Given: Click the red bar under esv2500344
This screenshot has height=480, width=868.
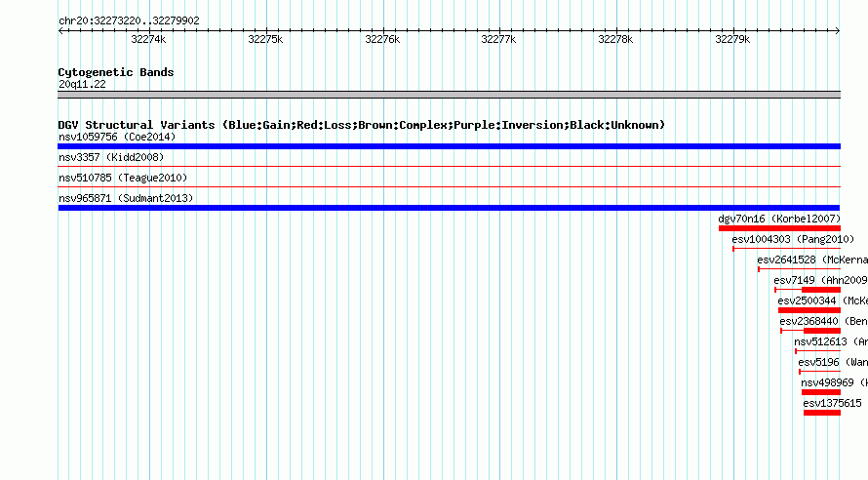Looking at the screenshot, I should 809,310.
